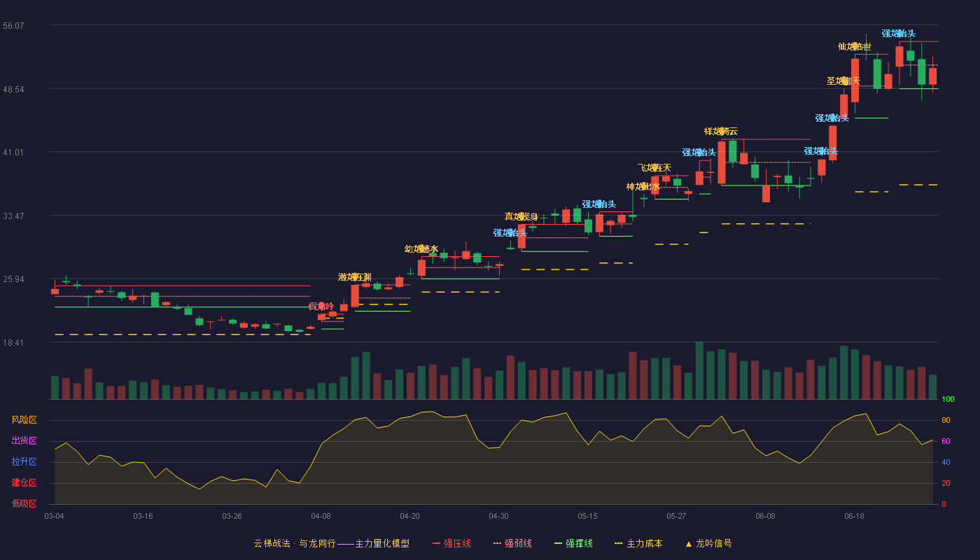
Task: Click the 41.01 price axis label
Action: point(13,153)
